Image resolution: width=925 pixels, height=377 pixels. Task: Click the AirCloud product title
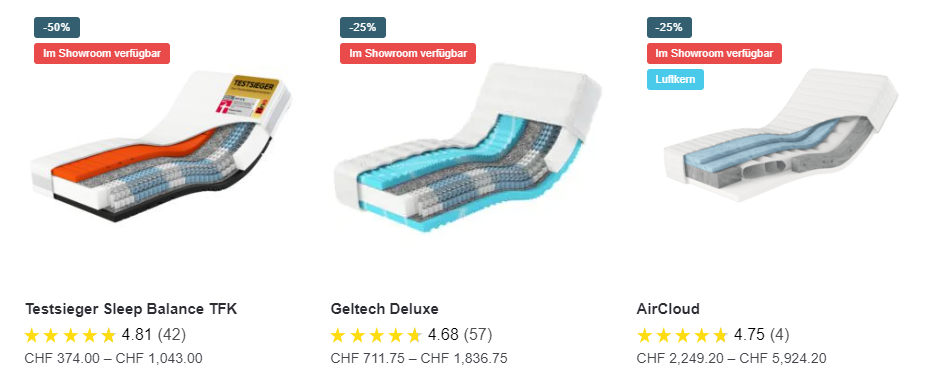tap(668, 309)
